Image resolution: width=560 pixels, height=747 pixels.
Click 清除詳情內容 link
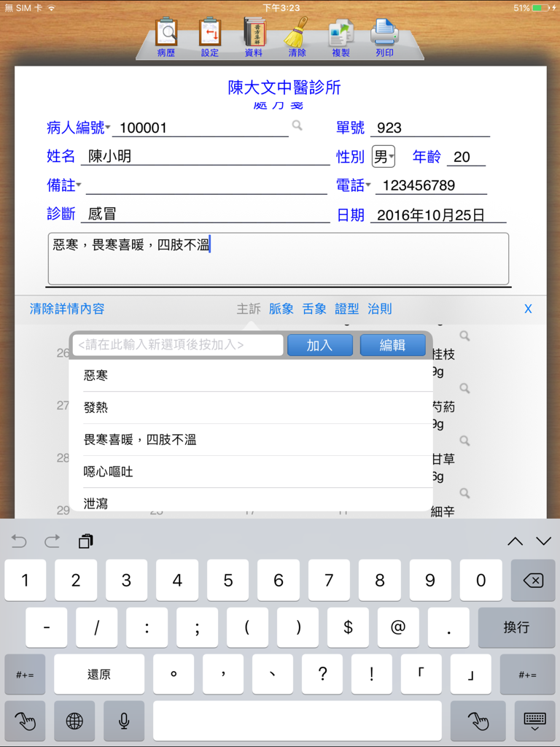pyautogui.click(x=67, y=309)
